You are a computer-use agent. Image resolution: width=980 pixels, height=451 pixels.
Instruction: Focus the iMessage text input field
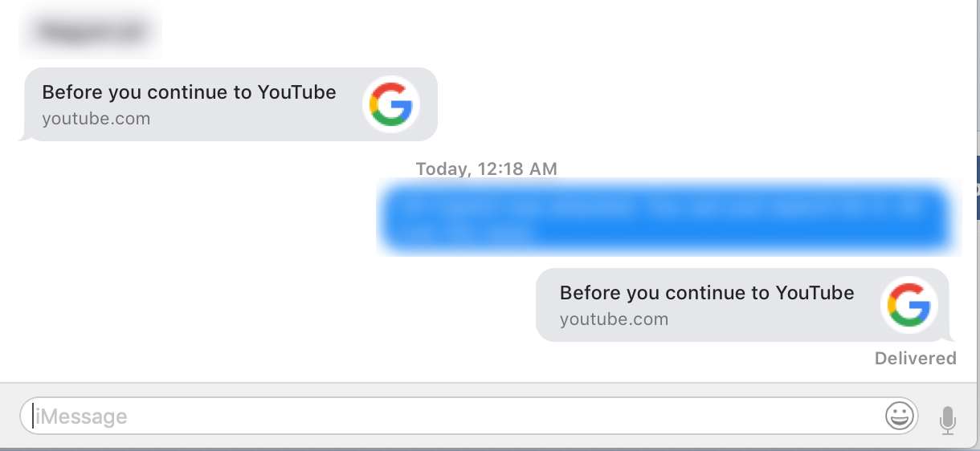click(x=469, y=416)
